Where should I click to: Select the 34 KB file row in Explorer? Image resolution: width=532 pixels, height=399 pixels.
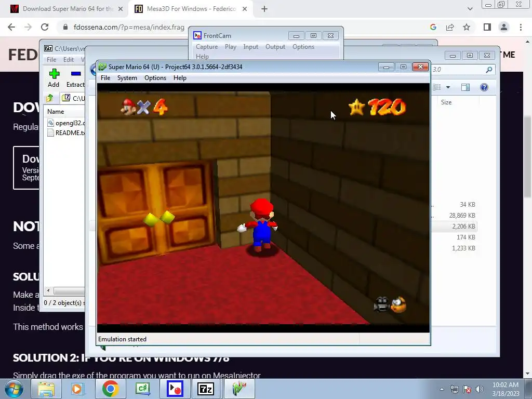click(454, 205)
